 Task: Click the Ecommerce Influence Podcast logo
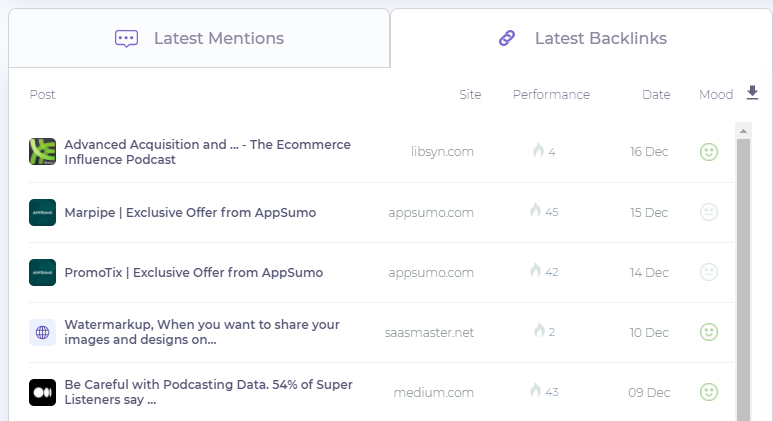42,152
